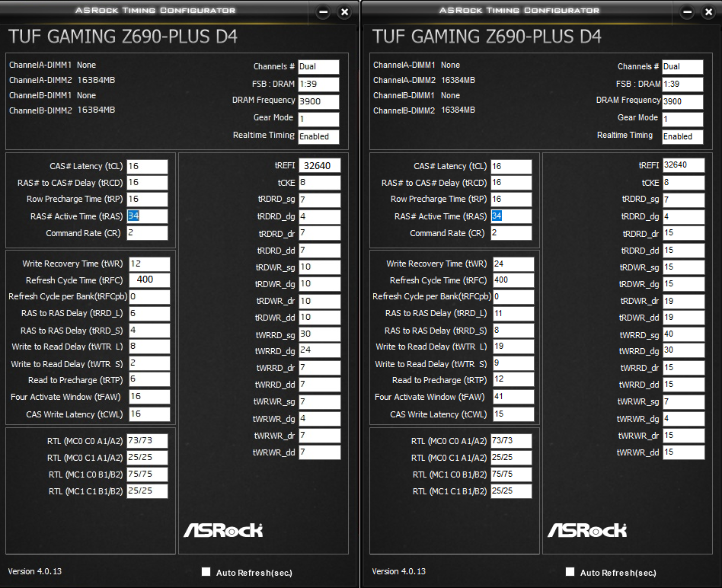Screen dimensions: 722x588
Task: Select tRDWR_dr field showing 19 in right window
Action: click(684, 301)
